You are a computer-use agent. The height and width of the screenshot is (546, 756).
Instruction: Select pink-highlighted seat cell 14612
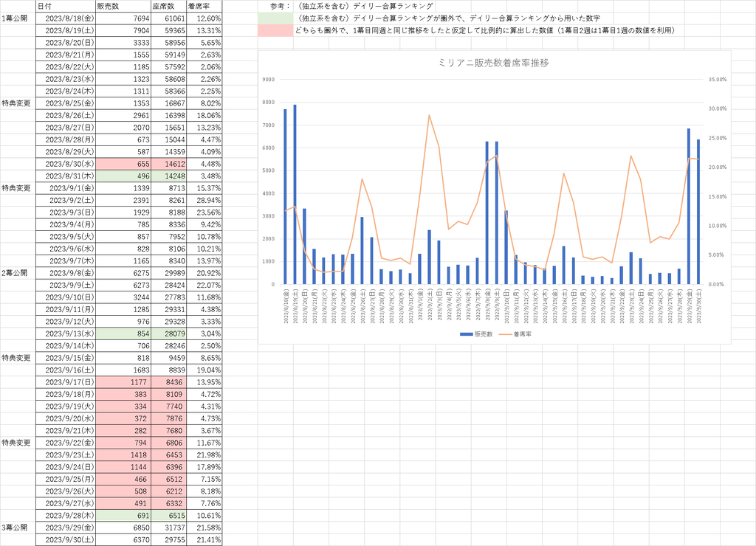(x=168, y=164)
